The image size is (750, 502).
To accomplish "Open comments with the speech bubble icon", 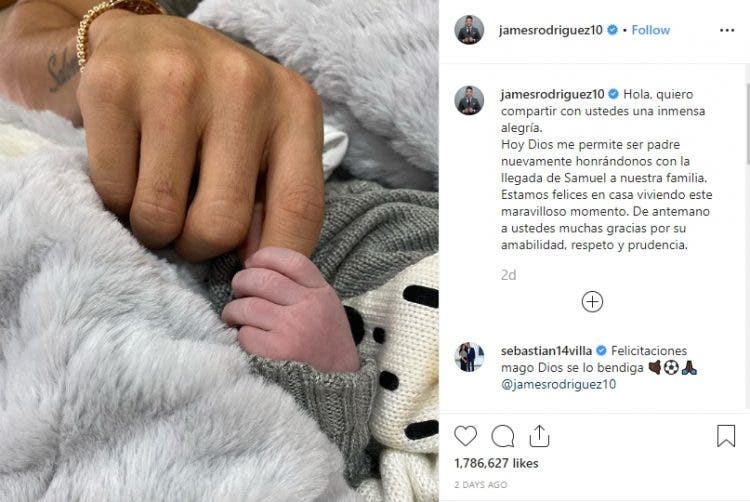I will (503, 436).
